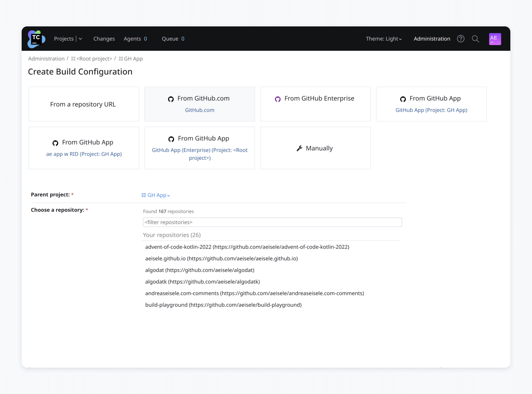The image size is (532, 394).
Task: Click the grid icon next to GH App parent project
Action: tap(144, 195)
